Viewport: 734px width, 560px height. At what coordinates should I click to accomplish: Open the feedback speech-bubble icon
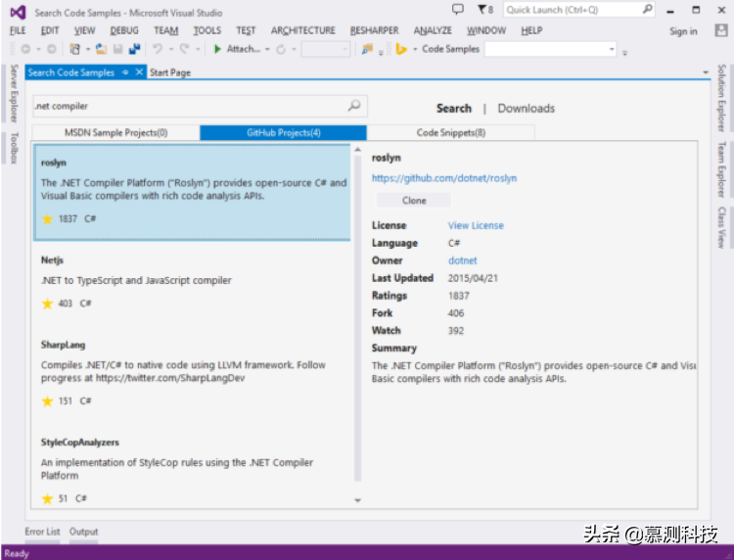(x=458, y=9)
